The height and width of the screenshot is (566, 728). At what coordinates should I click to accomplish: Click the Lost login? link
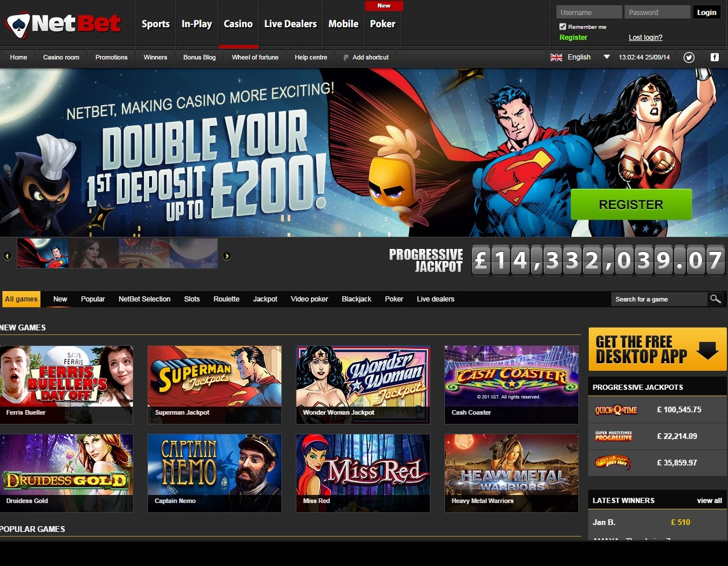coord(645,38)
